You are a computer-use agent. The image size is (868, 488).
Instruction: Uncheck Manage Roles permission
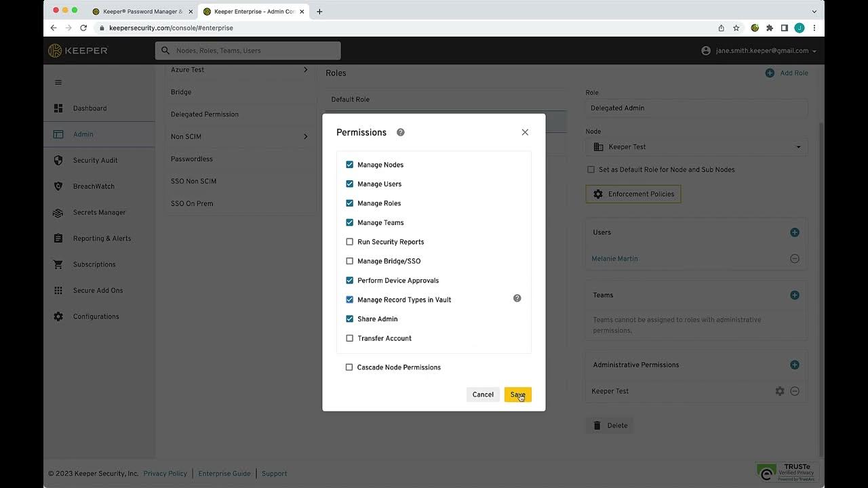click(350, 203)
